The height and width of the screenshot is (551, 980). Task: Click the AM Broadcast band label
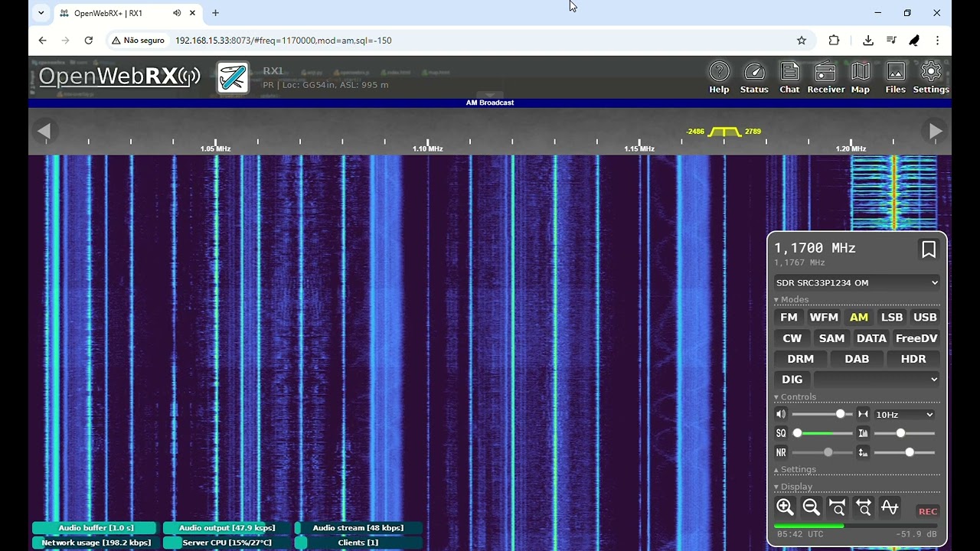pyautogui.click(x=490, y=103)
